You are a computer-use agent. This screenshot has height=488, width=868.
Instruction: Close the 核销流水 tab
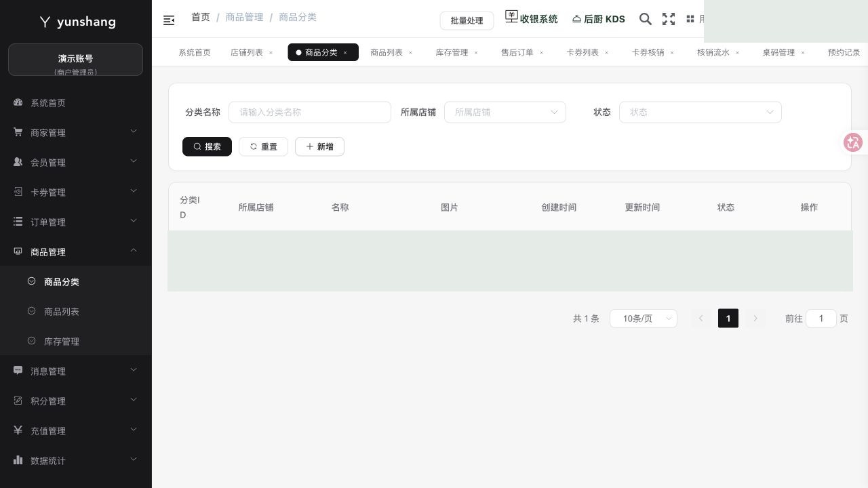737,52
